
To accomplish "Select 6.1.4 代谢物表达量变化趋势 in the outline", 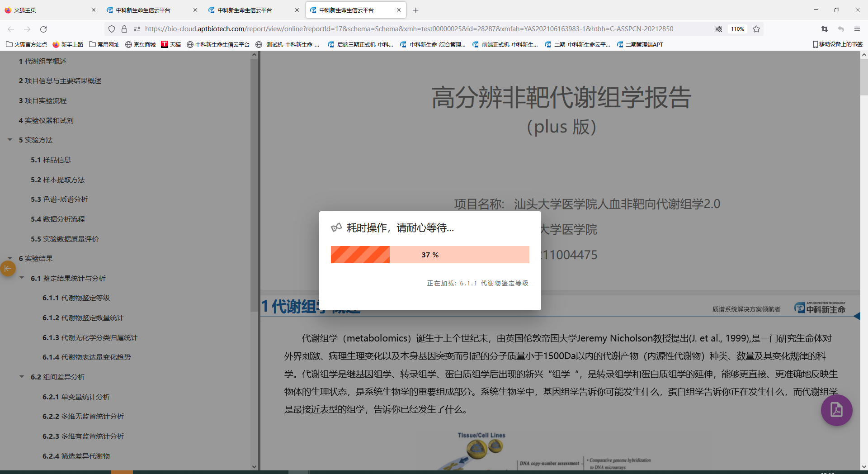I will [x=86, y=357].
